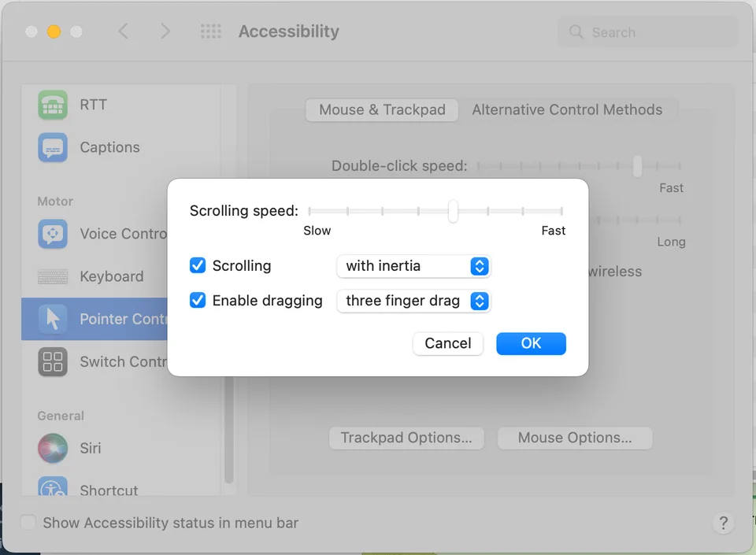Cancel the trackpad options dialog
Viewport: 756px width, 555px height.
coord(447,343)
